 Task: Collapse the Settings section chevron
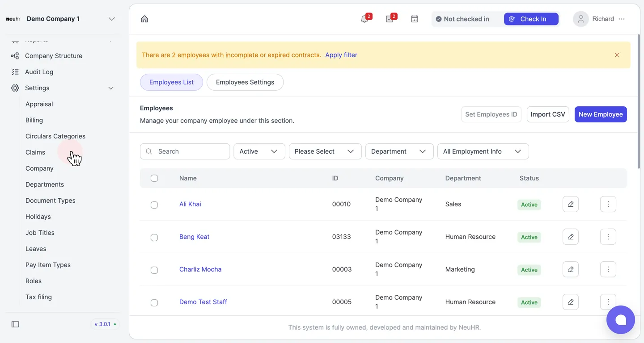click(x=111, y=88)
